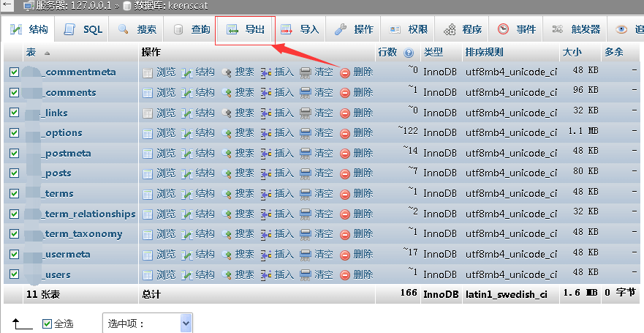
Task: Open the 导入 import tab
Action: click(x=300, y=29)
